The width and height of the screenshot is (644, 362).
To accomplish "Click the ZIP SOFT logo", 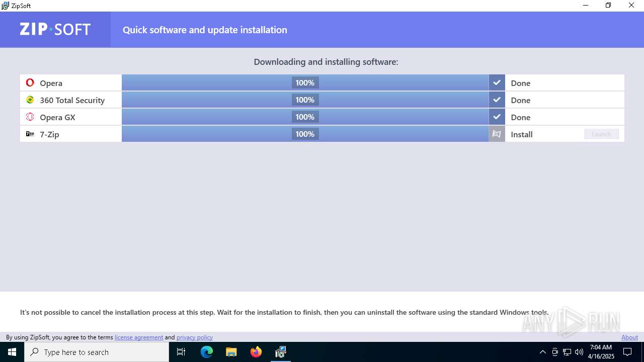I will [55, 29].
